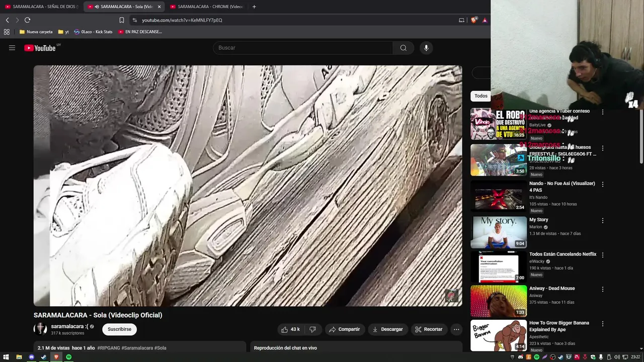This screenshot has width=644, height=362.
Task: Open the 0Laco - Kick Stats bookmark
Action: (93, 32)
